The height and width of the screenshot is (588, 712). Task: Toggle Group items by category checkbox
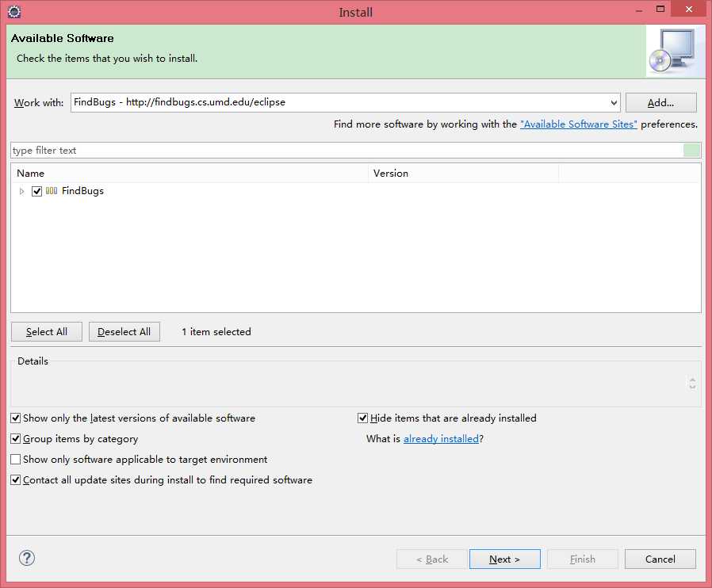15,439
